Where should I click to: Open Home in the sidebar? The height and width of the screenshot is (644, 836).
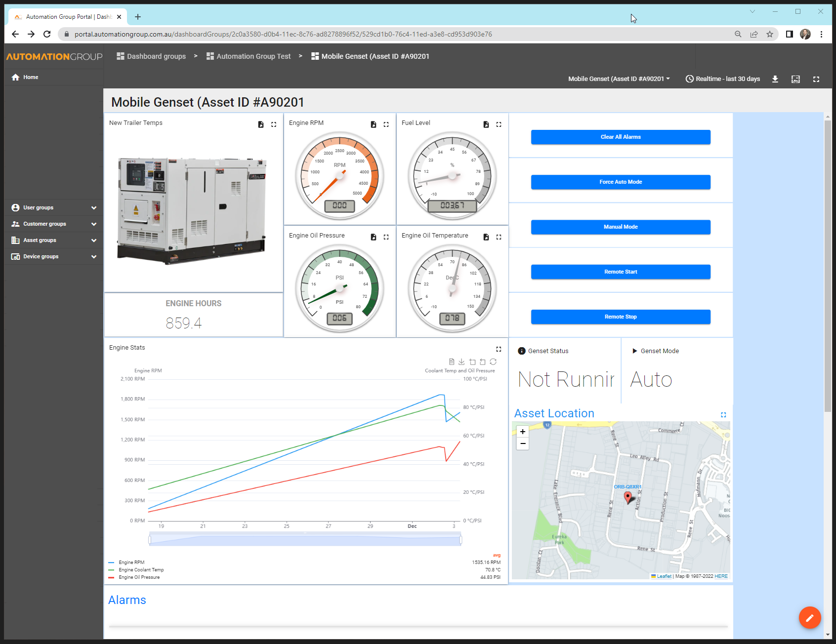pos(31,77)
